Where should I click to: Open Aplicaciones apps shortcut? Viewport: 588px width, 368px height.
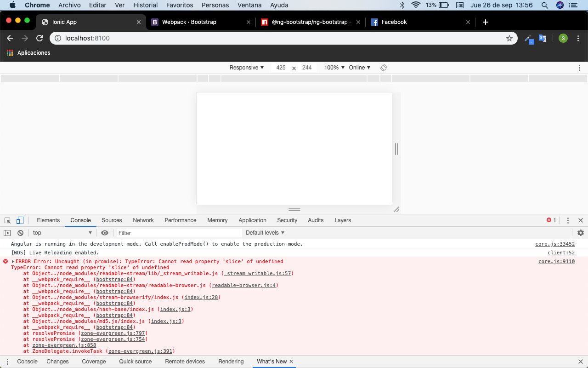(x=28, y=53)
